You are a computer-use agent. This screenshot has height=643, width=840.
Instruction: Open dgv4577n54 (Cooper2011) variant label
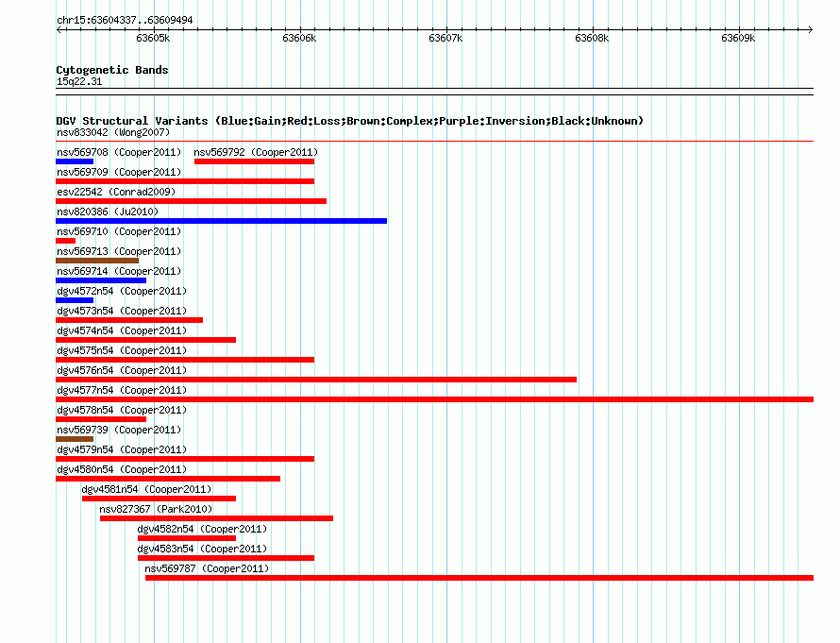[x=122, y=390]
